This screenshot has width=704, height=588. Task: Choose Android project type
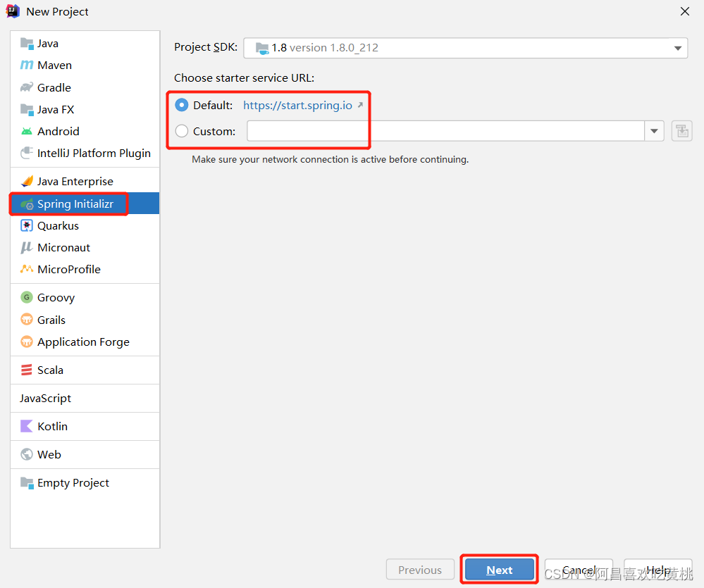point(85,132)
